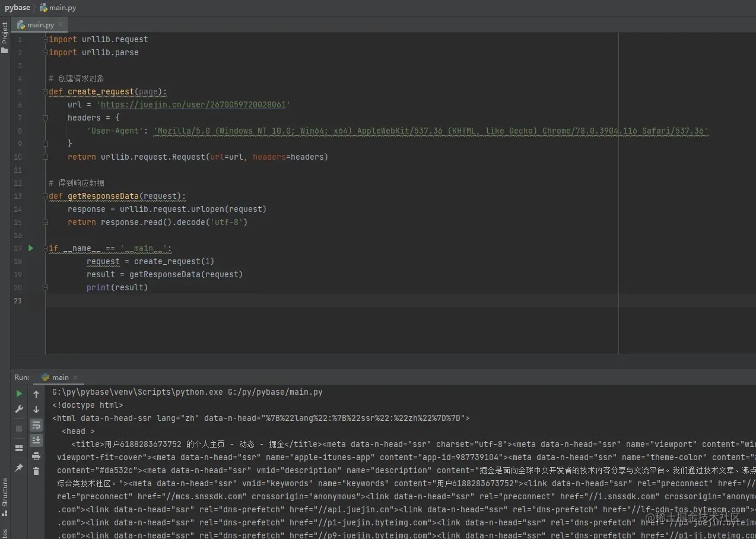Click the Stop process square icon
The image size is (756, 539).
[x=19, y=428]
